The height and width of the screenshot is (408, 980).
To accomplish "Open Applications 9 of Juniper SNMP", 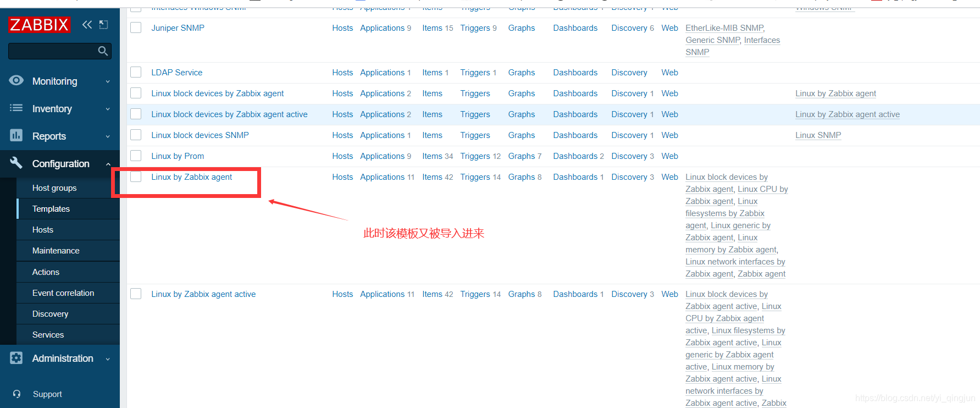I will coord(385,28).
